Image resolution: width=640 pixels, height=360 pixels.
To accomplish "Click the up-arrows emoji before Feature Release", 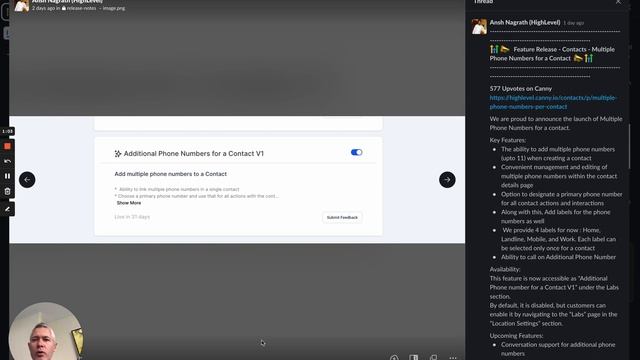I will click(x=494, y=49).
